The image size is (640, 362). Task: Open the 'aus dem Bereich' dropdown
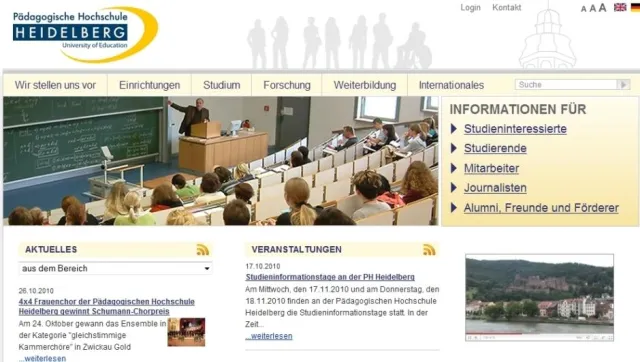pyautogui.click(x=116, y=268)
